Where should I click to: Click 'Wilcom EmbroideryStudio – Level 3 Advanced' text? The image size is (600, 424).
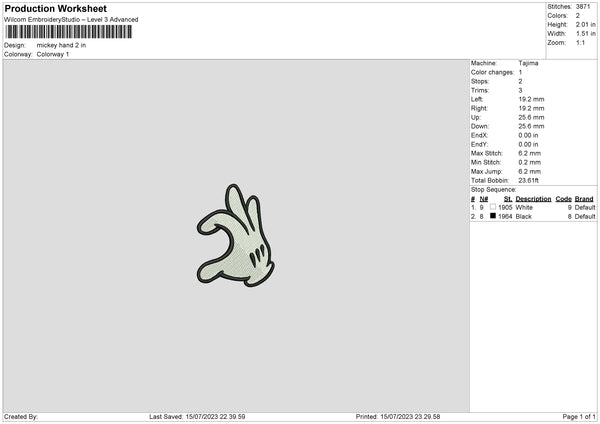point(71,20)
